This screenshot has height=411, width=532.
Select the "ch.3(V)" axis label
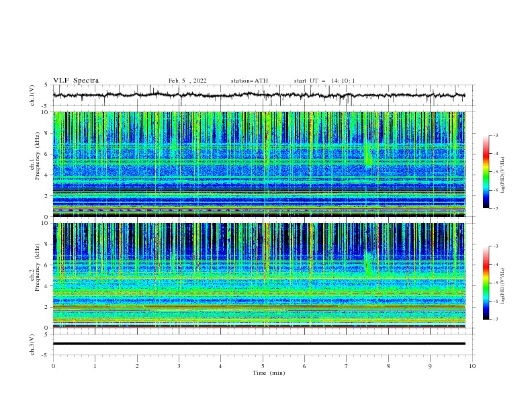pos(32,345)
